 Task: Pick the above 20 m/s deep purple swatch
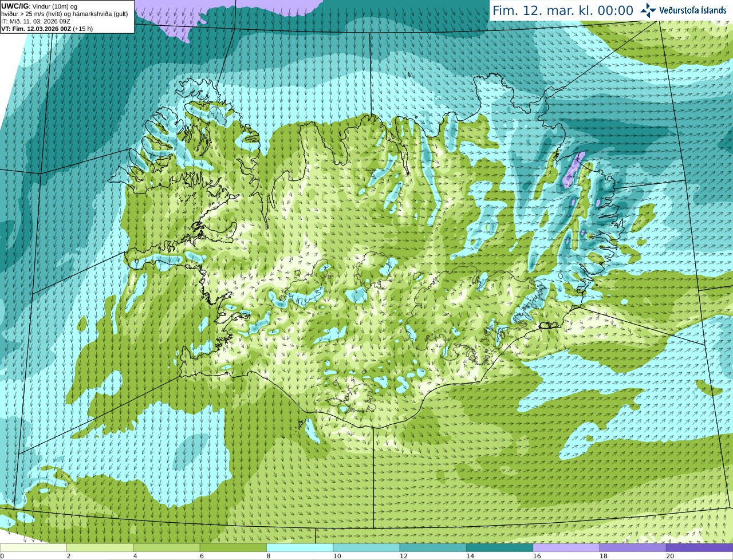point(699,547)
